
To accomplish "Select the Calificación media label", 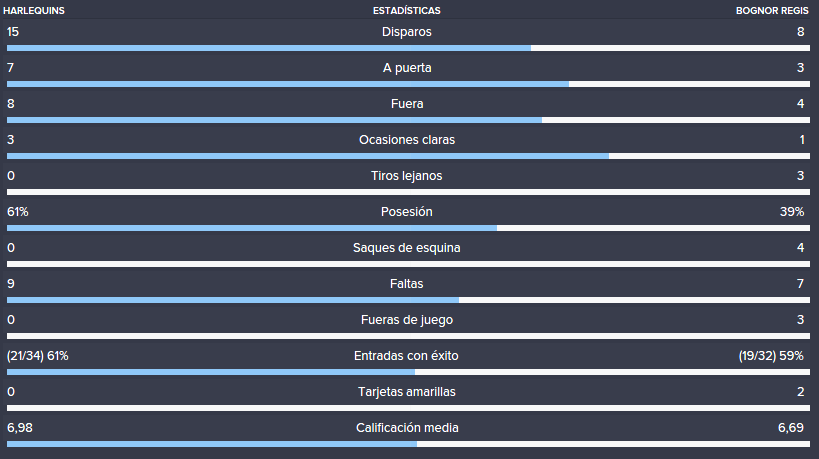I will [407, 428].
